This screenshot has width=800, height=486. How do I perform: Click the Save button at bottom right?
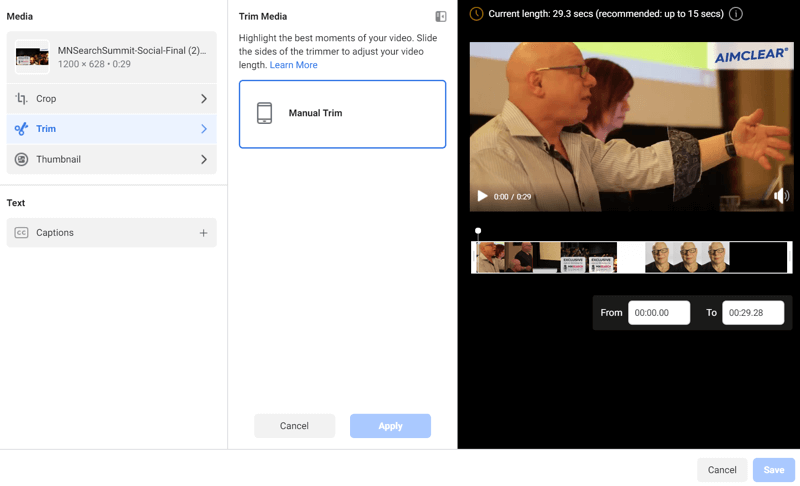click(x=774, y=470)
